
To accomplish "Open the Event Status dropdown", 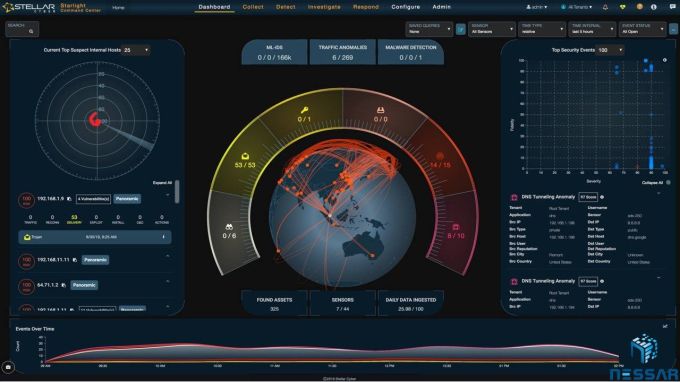I will (642, 29).
